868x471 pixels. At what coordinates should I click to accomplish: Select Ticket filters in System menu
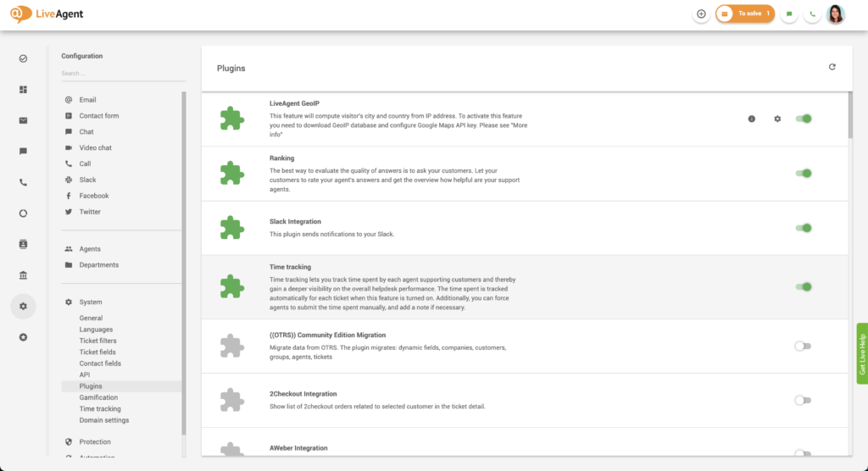pyautogui.click(x=98, y=341)
